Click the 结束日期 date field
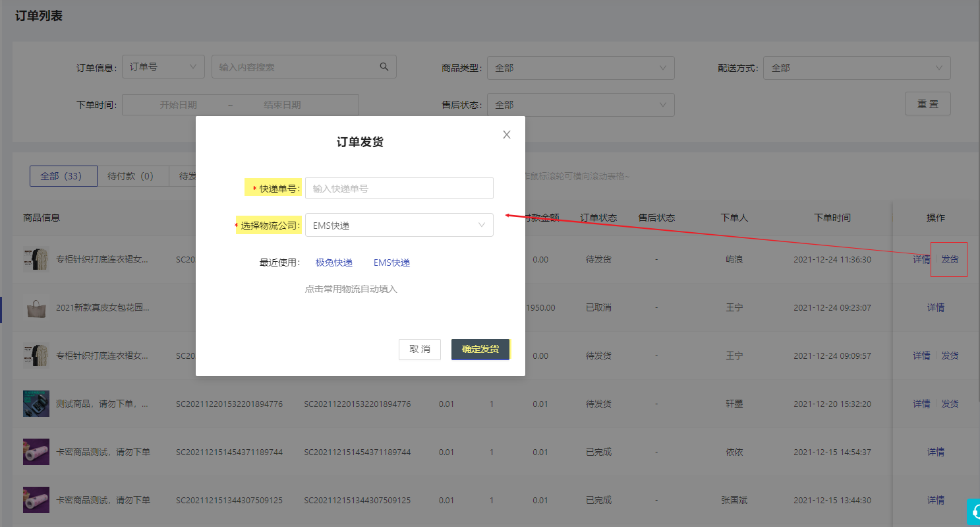980x527 pixels. (282, 105)
